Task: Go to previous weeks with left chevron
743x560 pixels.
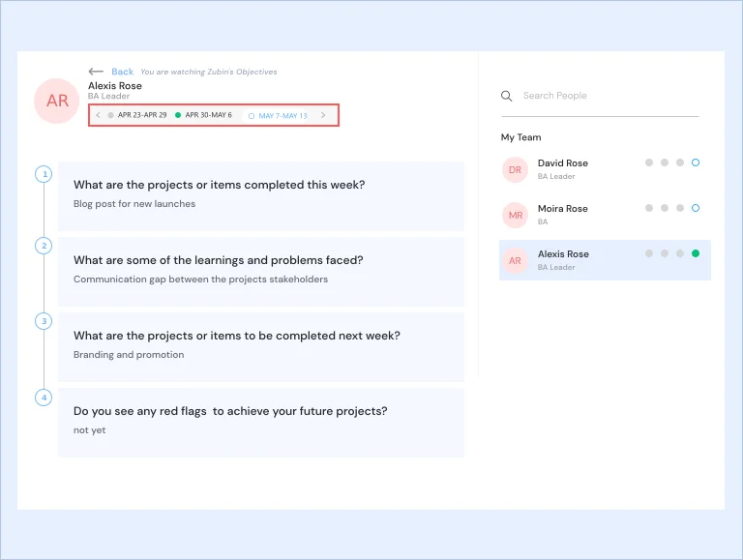Action: (x=98, y=115)
